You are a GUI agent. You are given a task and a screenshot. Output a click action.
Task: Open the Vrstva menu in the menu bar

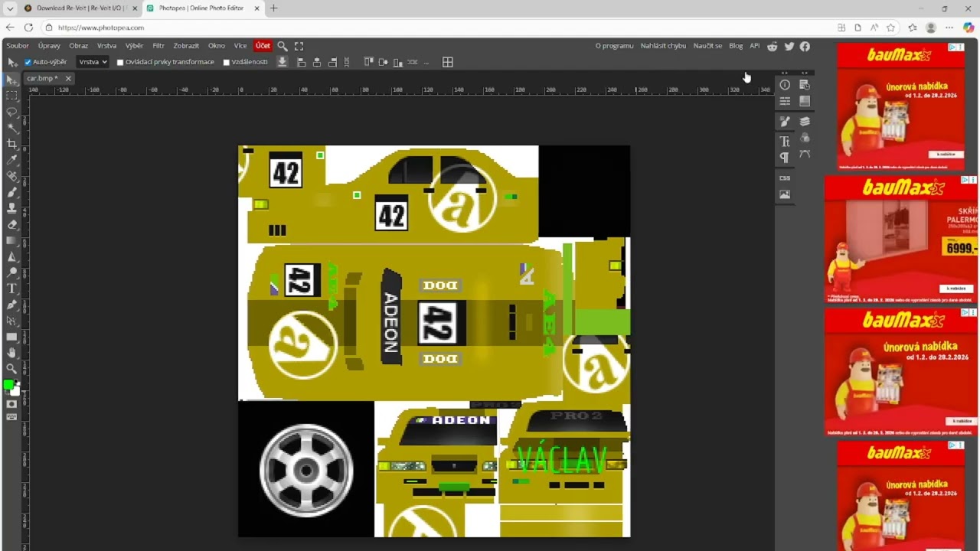(x=107, y=46)
